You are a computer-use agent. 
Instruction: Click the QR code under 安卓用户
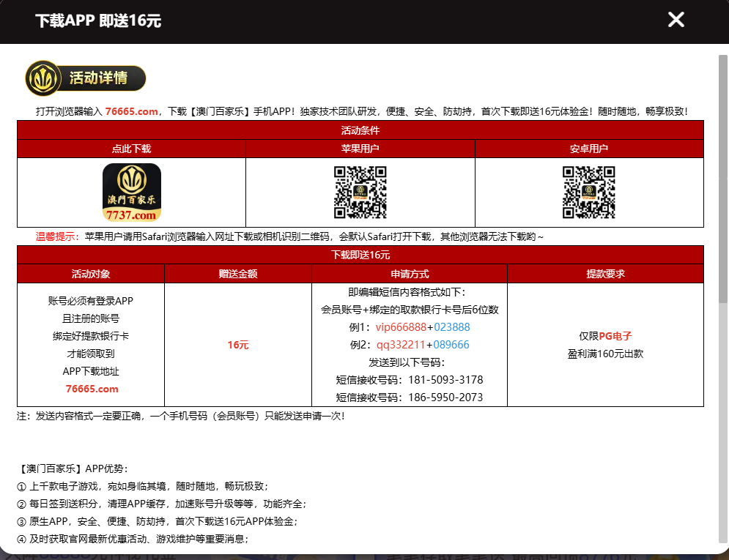point(588,193)
